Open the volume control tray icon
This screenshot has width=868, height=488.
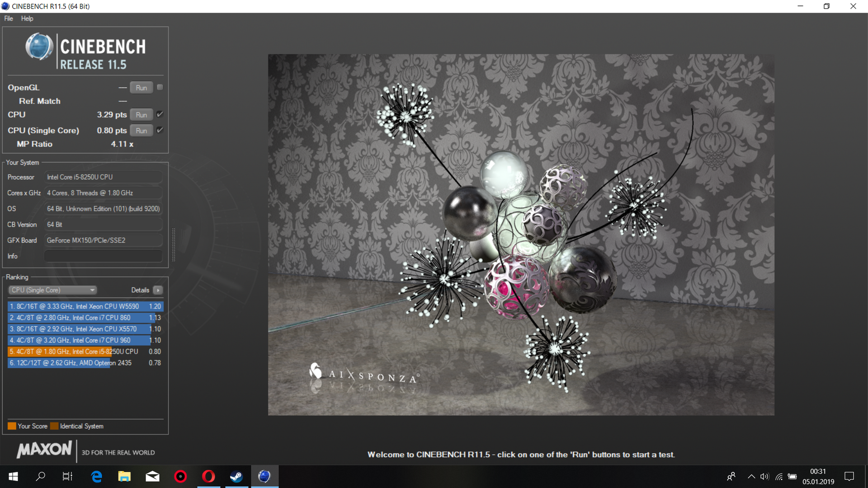[764, 476]
